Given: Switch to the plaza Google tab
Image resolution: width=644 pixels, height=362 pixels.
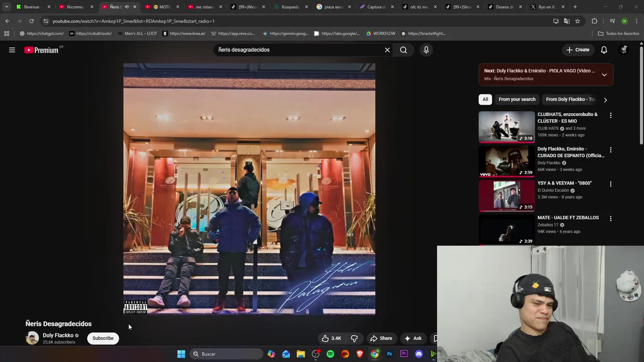Looking at the screenshot, I should pos(333,7).
